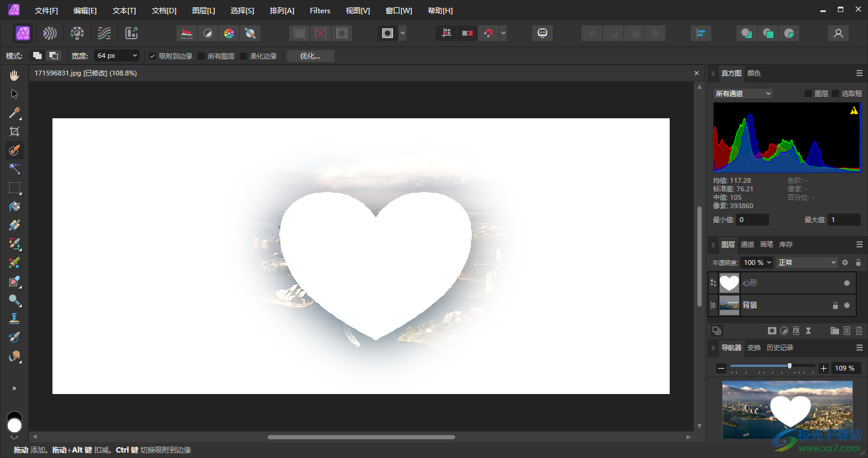The width and height of the screenshot is (868, 458).
Task: Open the Export persona
Action: [x=131, y=33]
